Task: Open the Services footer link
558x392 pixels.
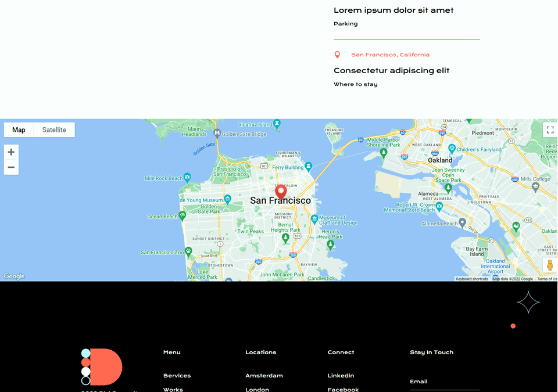Action: pyautogui.click(x=177, y=376)
